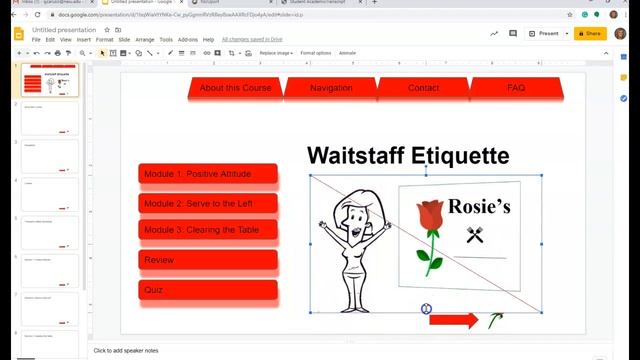Click the Untitled presentation title field

click(x=64, y=30)
